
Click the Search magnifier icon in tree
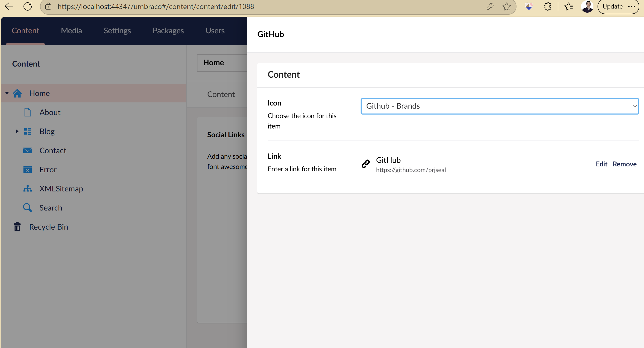pos(27,208)
